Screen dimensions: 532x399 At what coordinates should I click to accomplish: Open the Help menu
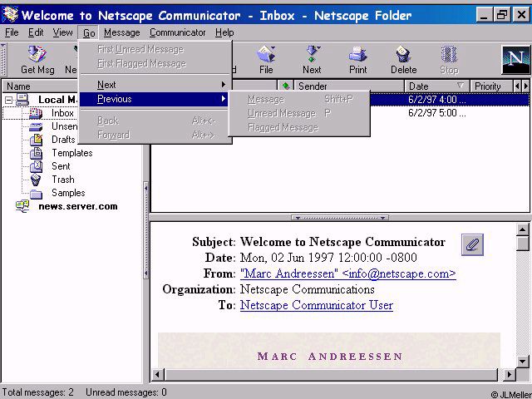(224, 32)
